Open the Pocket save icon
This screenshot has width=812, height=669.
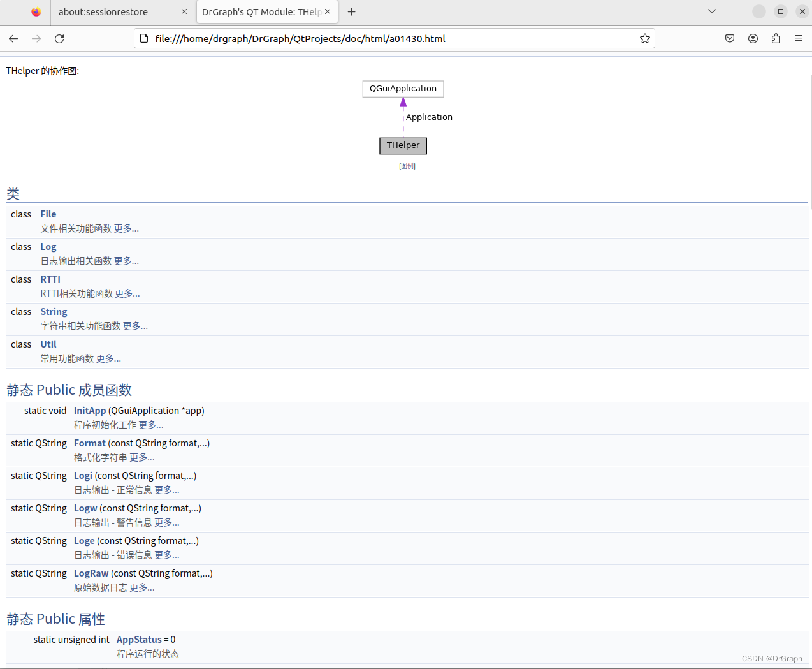(x=730, y=38)
